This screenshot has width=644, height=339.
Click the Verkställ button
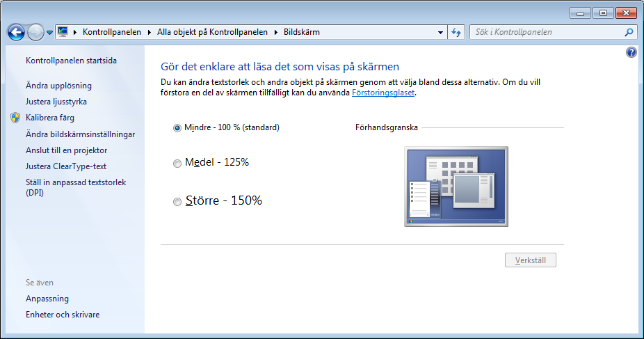tap(530, 260)
